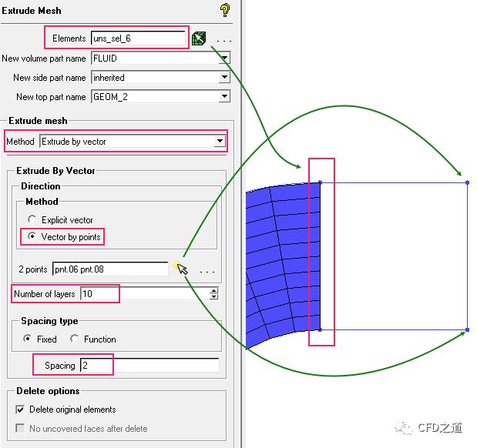Open the New top part name dropdown
477x448 pixels.
224,97
